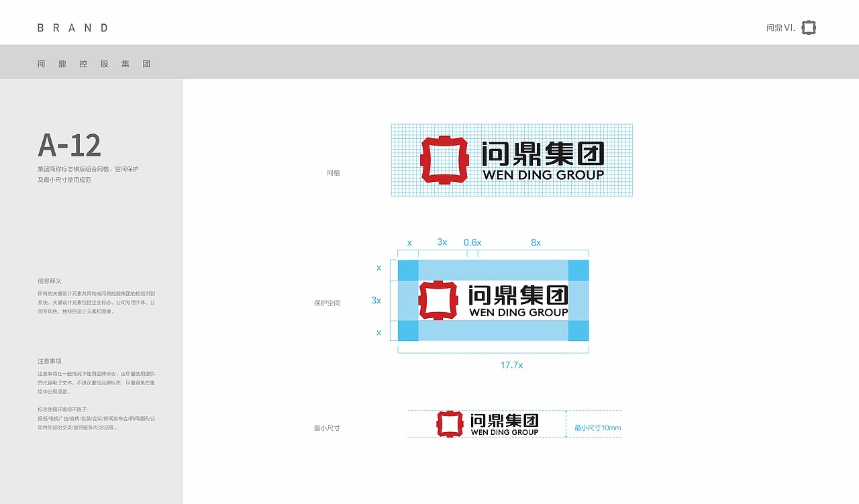Image resolution: width=859 pixels, height=504 pixels.
Task: Click the WEN DING GROUP lettering in grid sample
Action: [x=544, y=176]
